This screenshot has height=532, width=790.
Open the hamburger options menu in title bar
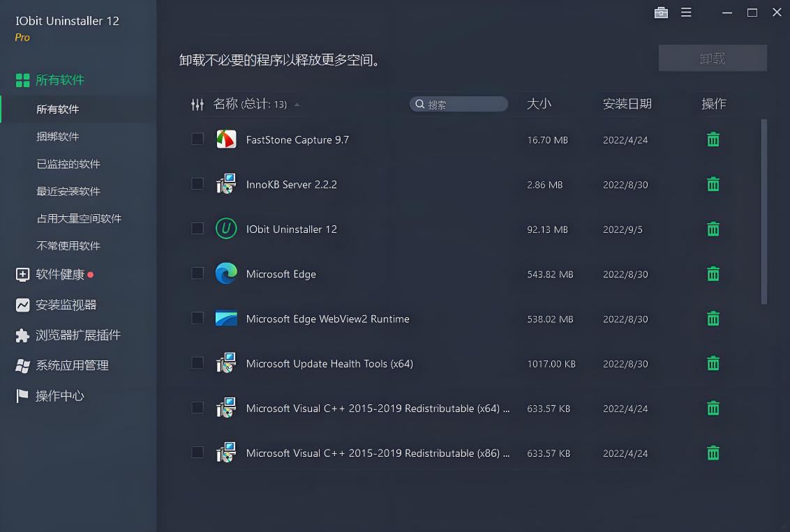tap(686, 13)
